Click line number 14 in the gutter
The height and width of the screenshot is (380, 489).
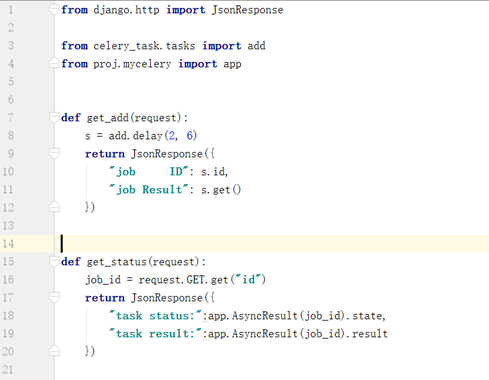tap(8, 244)
